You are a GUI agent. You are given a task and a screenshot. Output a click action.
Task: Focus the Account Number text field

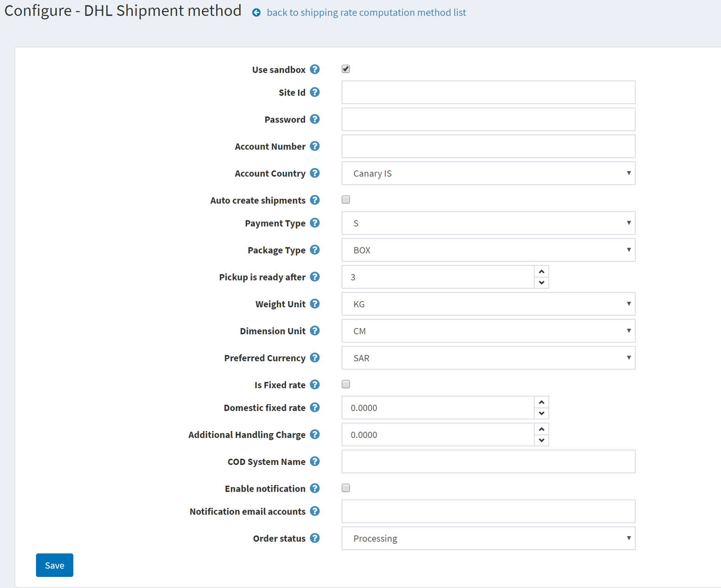pyautogui.click(x=488, y=146)
